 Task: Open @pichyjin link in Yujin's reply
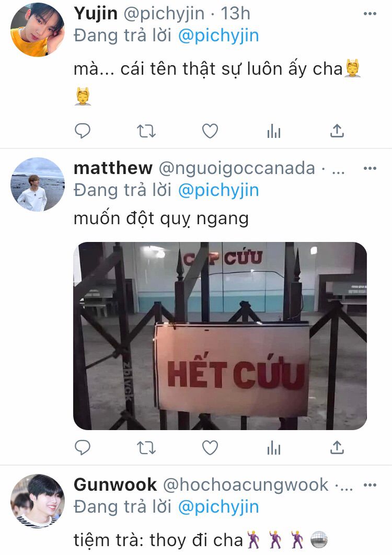click(218, 36)
